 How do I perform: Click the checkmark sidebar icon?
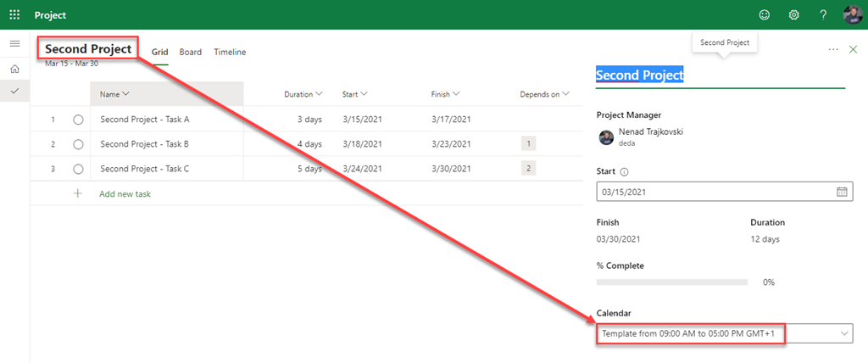pos(14,91)
